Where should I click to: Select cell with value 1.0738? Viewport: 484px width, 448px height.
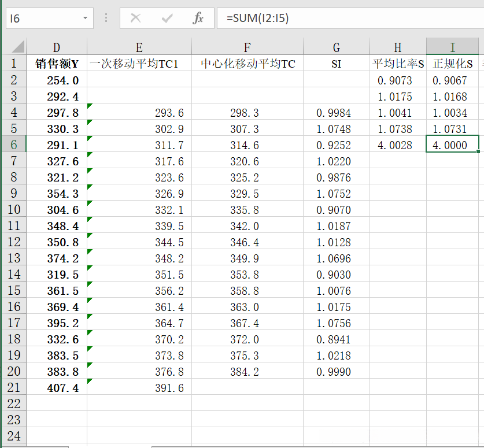pos(398,129)
